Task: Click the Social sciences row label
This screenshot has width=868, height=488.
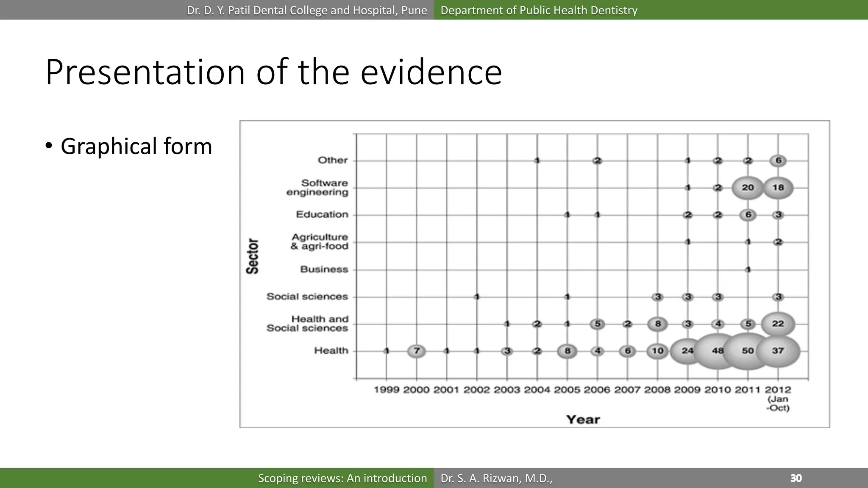Action: tap(307, 297)
